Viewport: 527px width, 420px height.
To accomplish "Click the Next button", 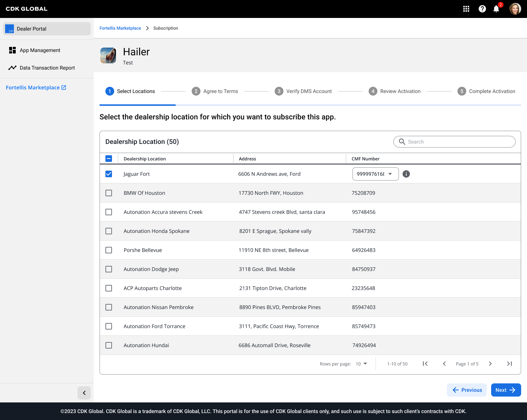I will pos(506,390).
